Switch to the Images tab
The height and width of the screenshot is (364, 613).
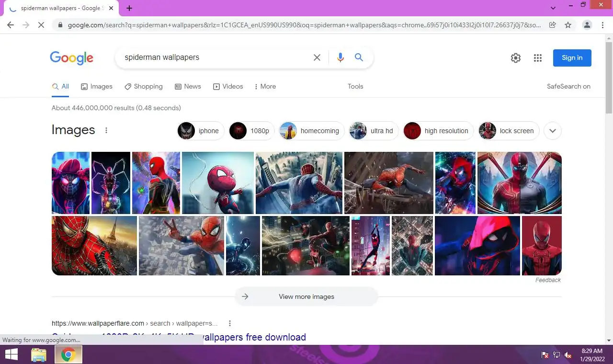[x=97, y=87]
